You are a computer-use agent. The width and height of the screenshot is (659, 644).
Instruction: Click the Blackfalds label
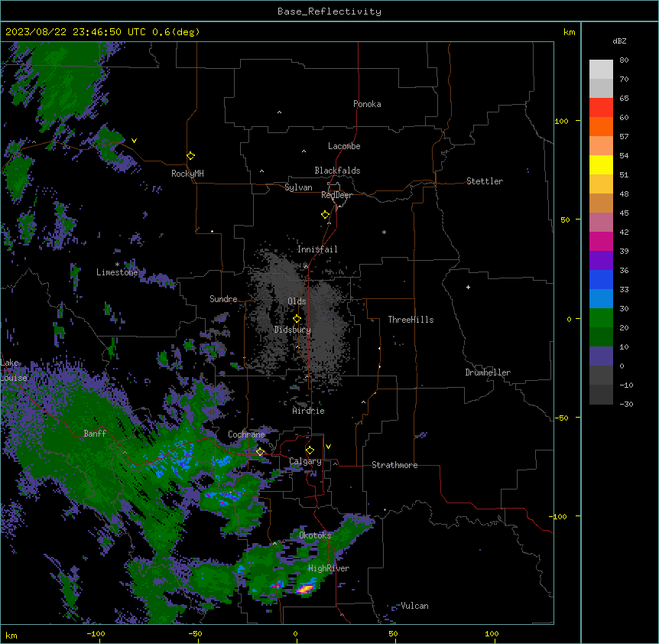coord(337,171)
